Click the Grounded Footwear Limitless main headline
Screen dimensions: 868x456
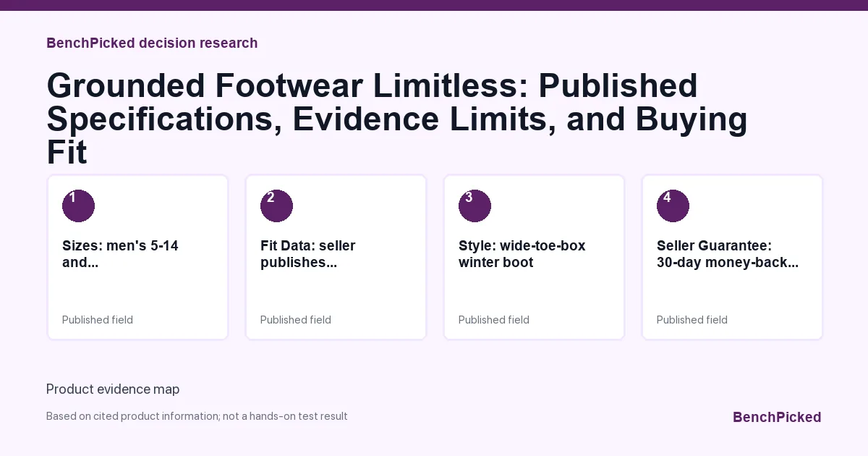397,119
